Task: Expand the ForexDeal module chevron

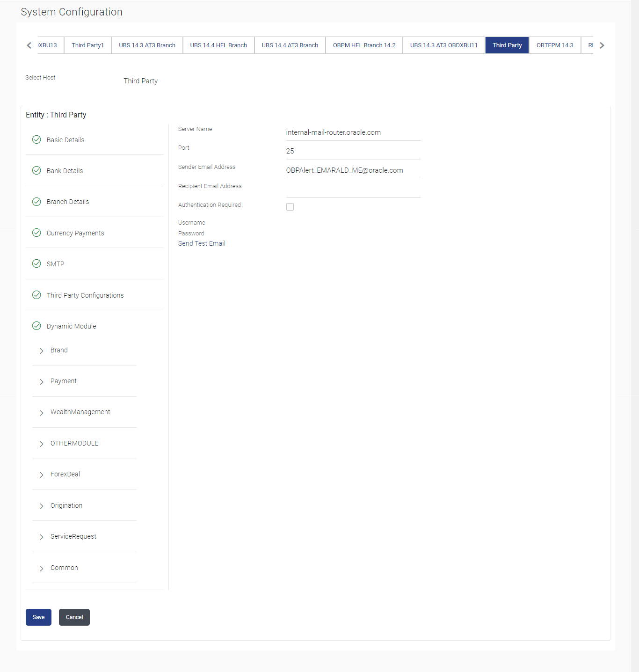Action: coord(41,475)
